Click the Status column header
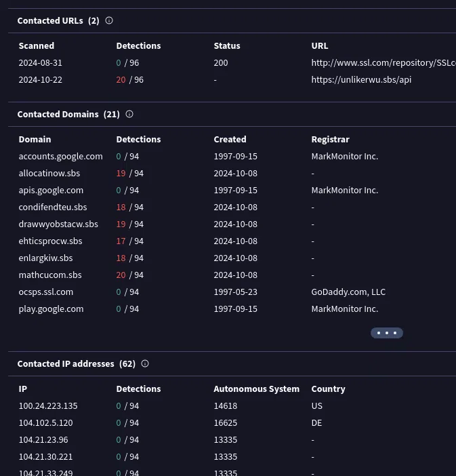 coord(227,46)
